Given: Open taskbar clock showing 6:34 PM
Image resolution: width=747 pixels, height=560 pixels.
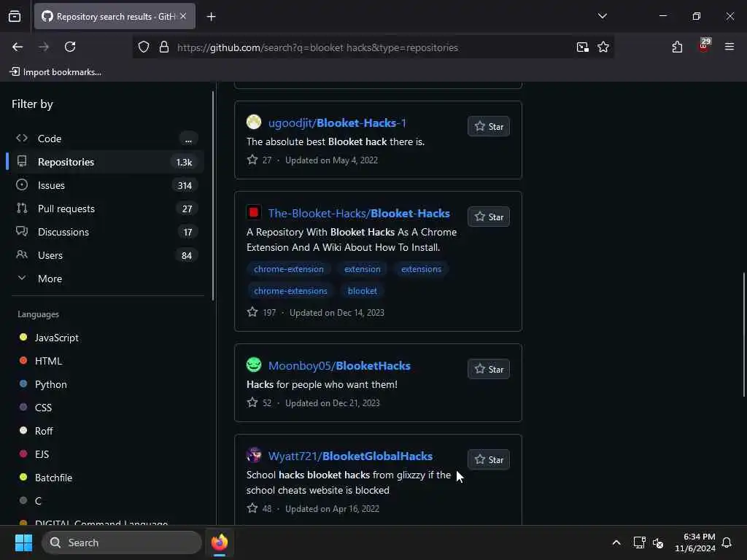Looking at the screenshot, I should (695, 542).
